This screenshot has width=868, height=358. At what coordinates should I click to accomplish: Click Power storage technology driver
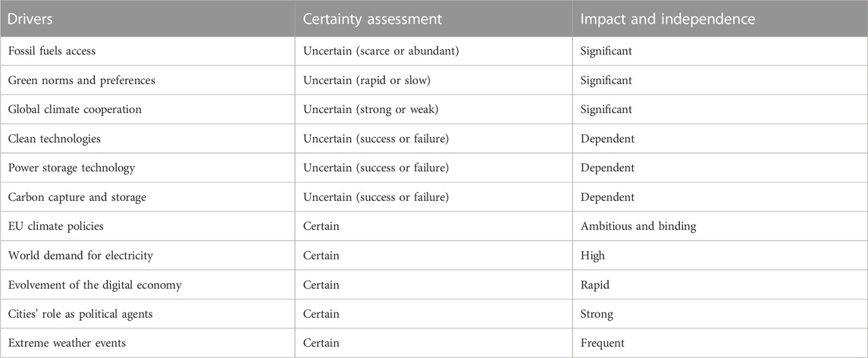[x=147, y=168]
